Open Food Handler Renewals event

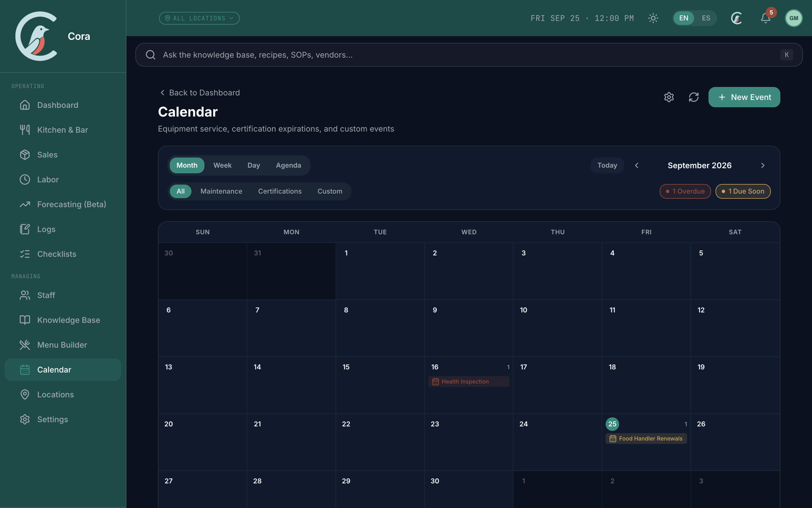click(646, 439)
